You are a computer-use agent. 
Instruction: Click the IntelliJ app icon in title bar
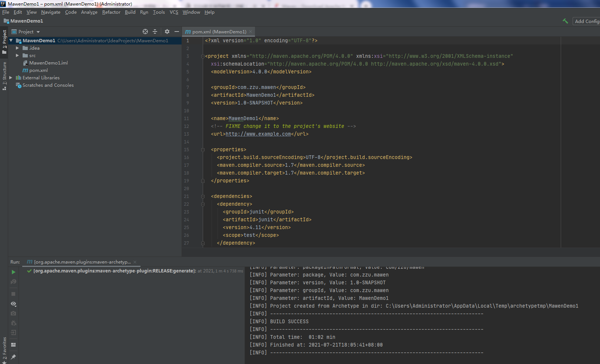[x=3, y=4]
